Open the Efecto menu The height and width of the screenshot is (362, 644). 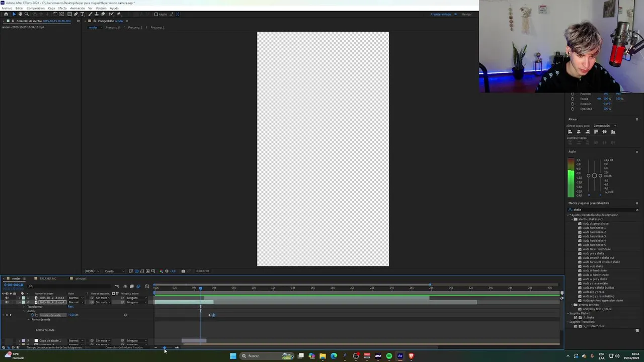62,8
